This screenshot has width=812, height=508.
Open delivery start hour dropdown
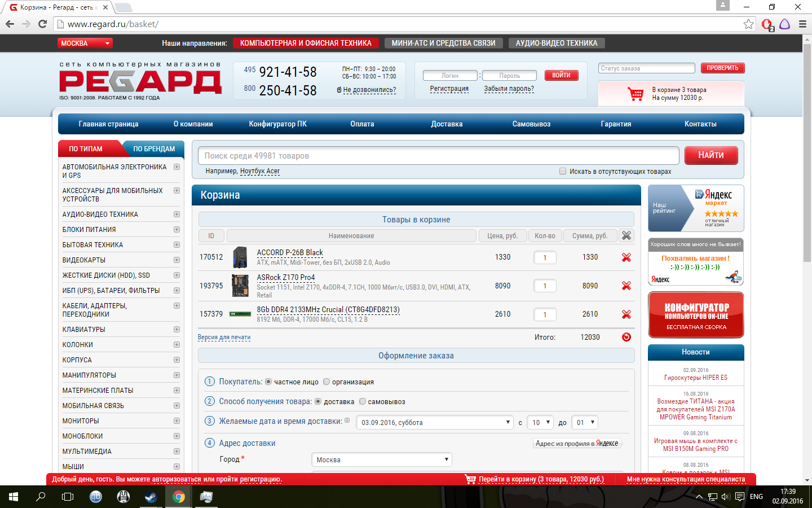click(541, 422)
